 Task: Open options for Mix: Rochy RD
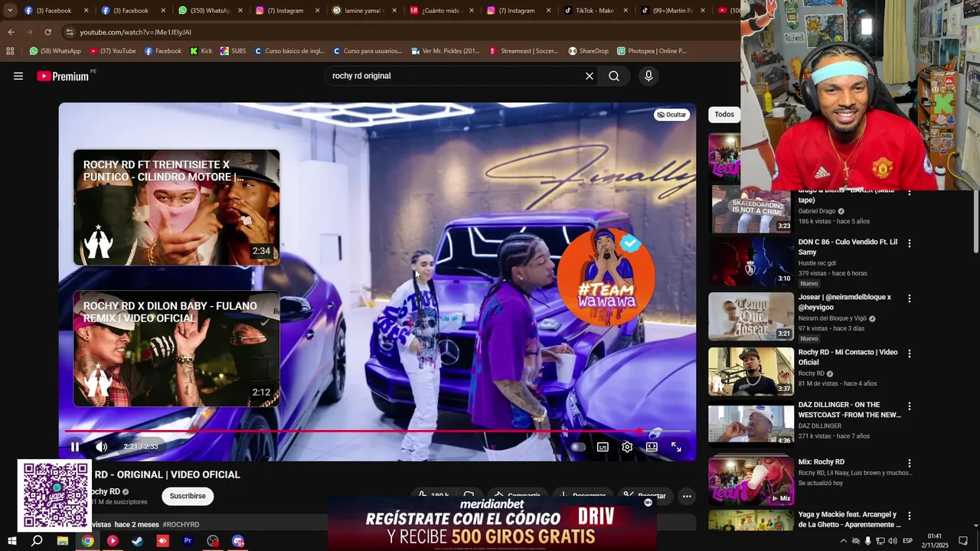pos(910,464)
